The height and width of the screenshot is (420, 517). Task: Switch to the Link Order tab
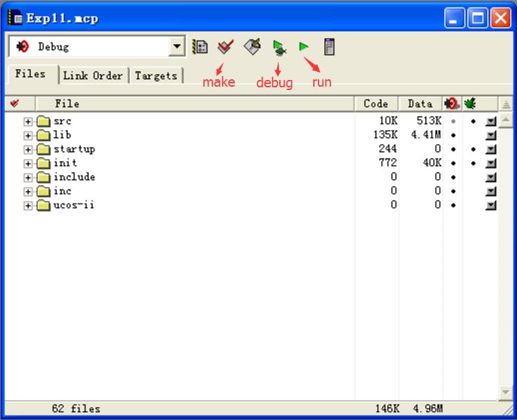pos(93,75)
